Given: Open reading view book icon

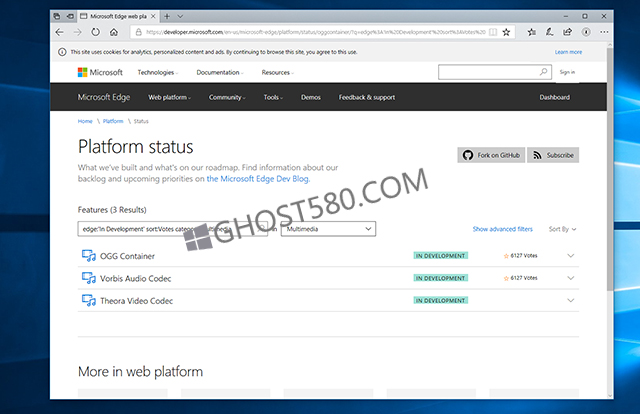Looking at the screenshot, I should tap(493, 32).
